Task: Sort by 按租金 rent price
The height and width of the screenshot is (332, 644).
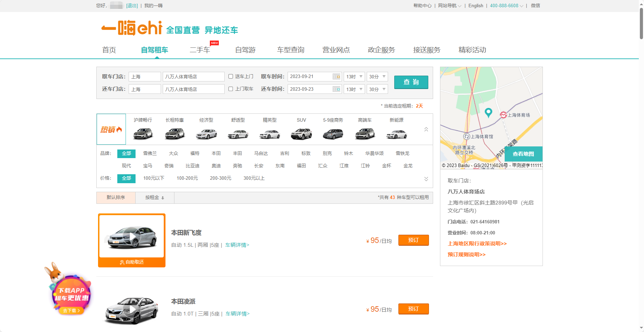Action: 155,198
